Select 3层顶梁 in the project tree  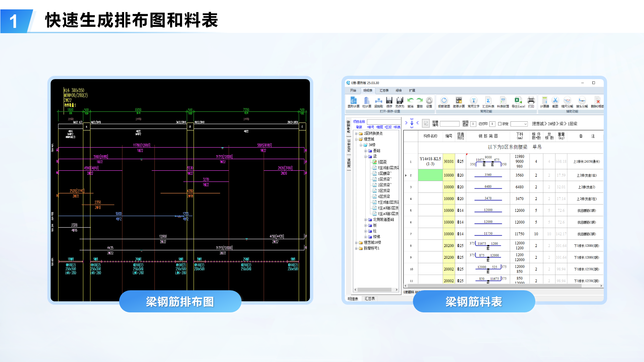click(x=384, y=191)
